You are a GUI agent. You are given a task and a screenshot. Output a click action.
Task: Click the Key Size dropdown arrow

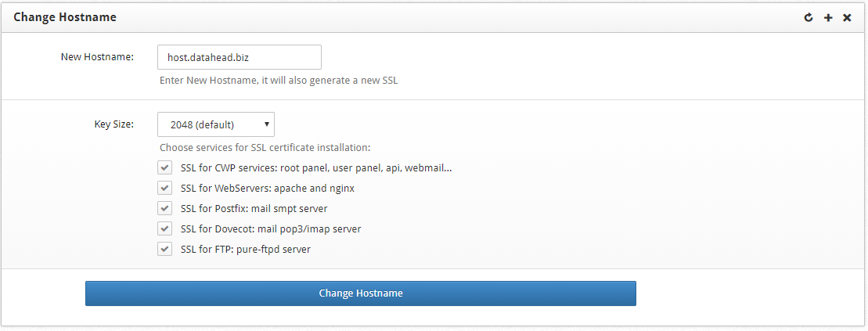(x=266, y=124)
